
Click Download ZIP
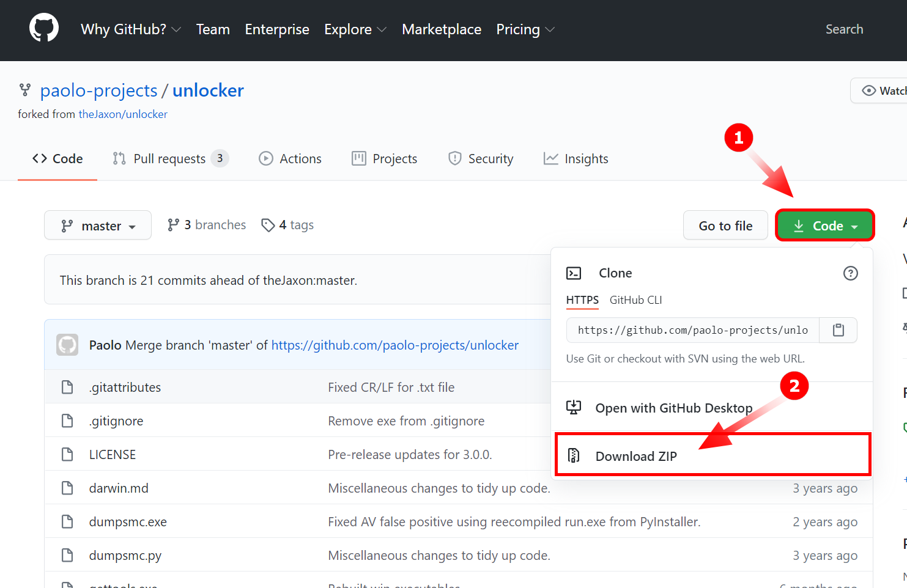(712, 455)
